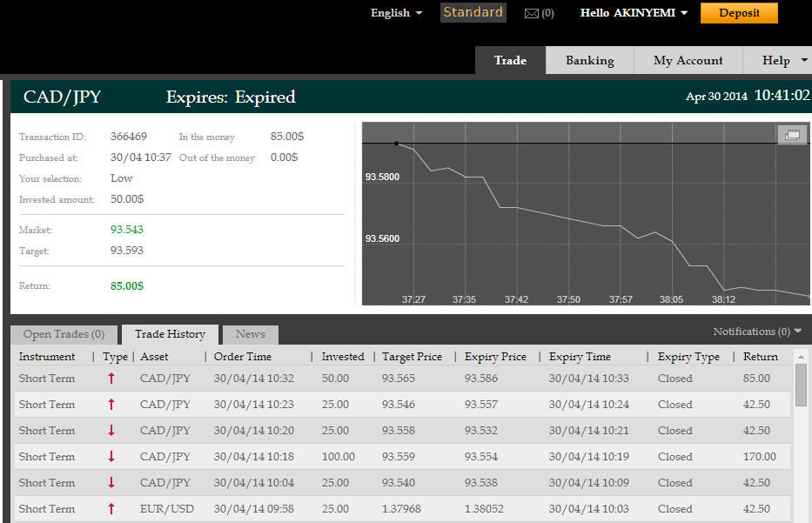Viewport: 812px width, 523px height.
Task: Click the In the money value 85.00$
Action: 287,136
